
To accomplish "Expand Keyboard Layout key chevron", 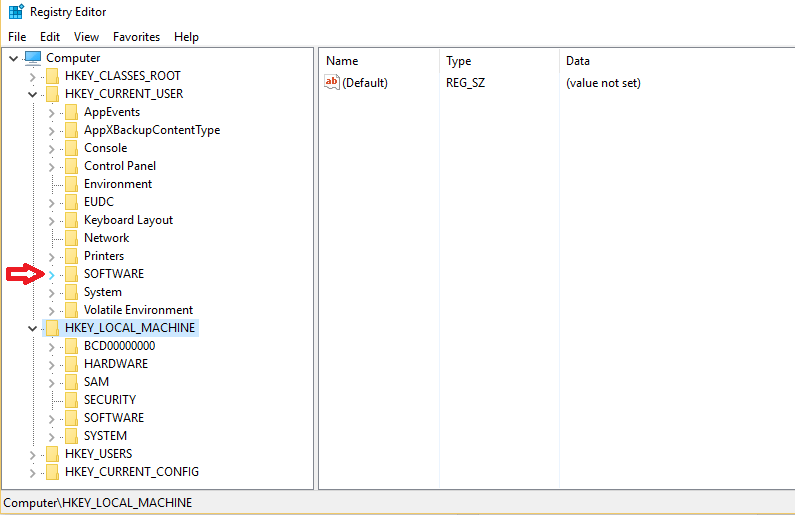I will 51,220.
